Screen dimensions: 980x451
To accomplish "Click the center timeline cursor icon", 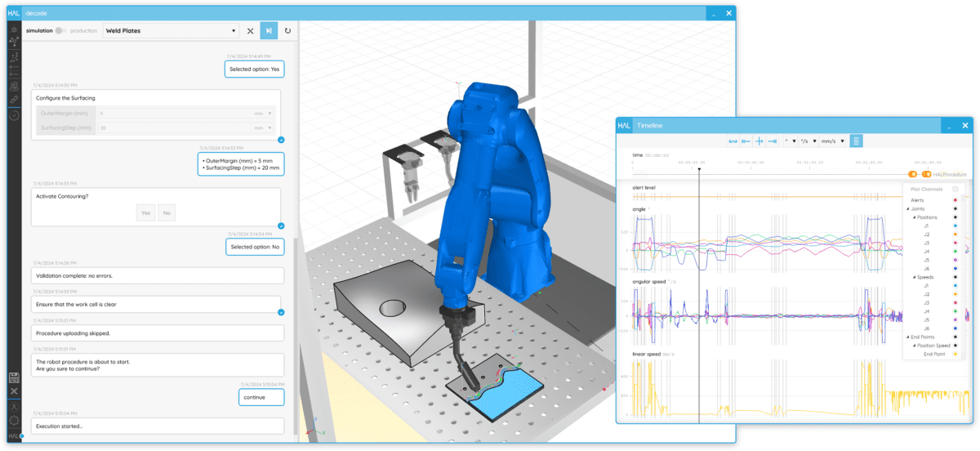I will coord(759,141).
